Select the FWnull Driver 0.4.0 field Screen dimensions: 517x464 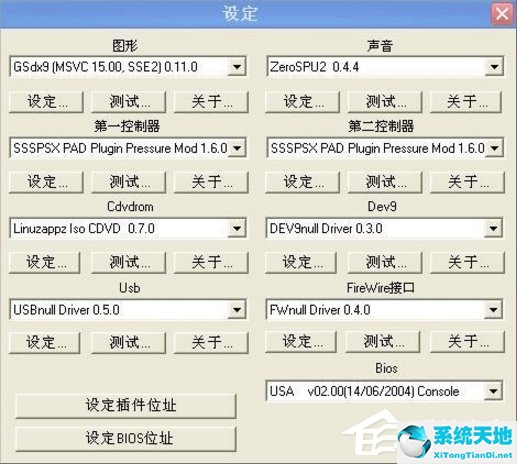[x=384, y=310]
